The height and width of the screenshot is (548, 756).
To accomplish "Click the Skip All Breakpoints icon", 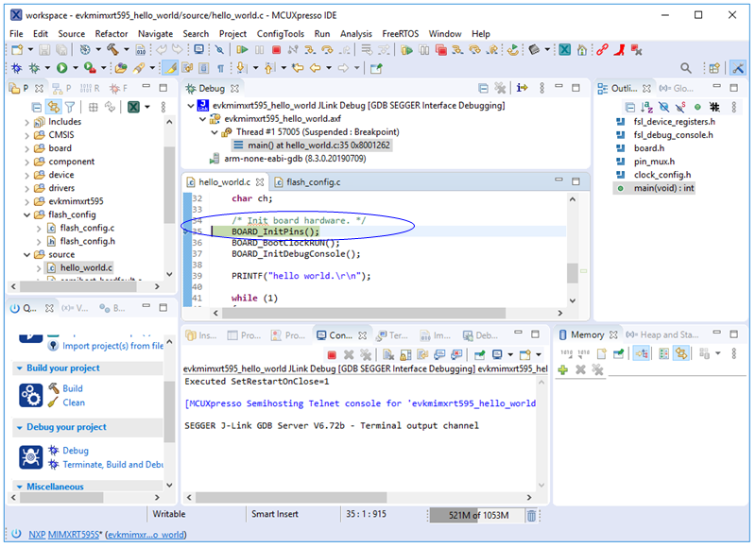I will point(219,50).
